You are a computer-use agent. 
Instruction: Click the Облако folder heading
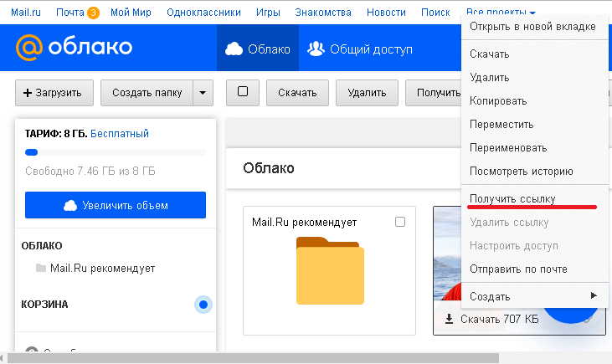coord(269,168)
